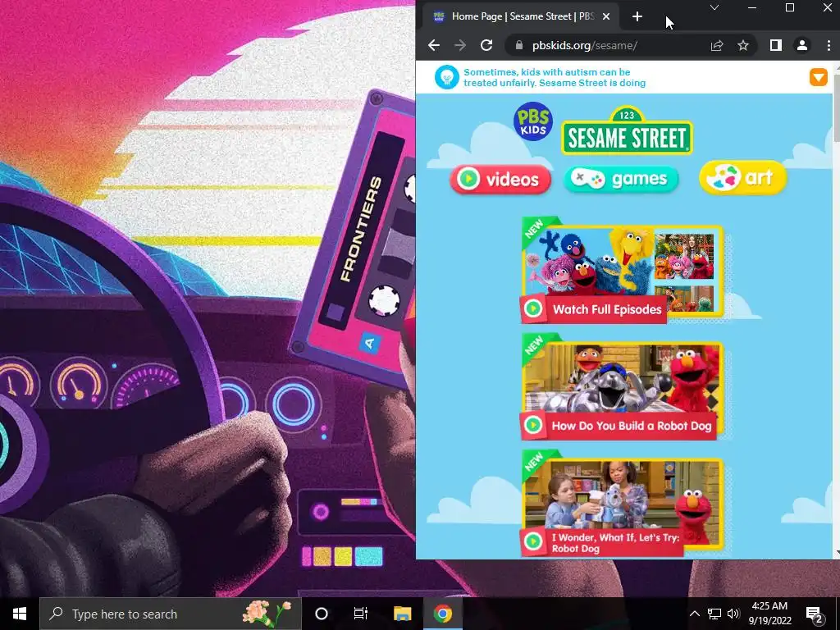This screenshot has width=840, height=630.
Task: Click 'How Do You Build a Robot Dog' caption
Action: point(632,426)
